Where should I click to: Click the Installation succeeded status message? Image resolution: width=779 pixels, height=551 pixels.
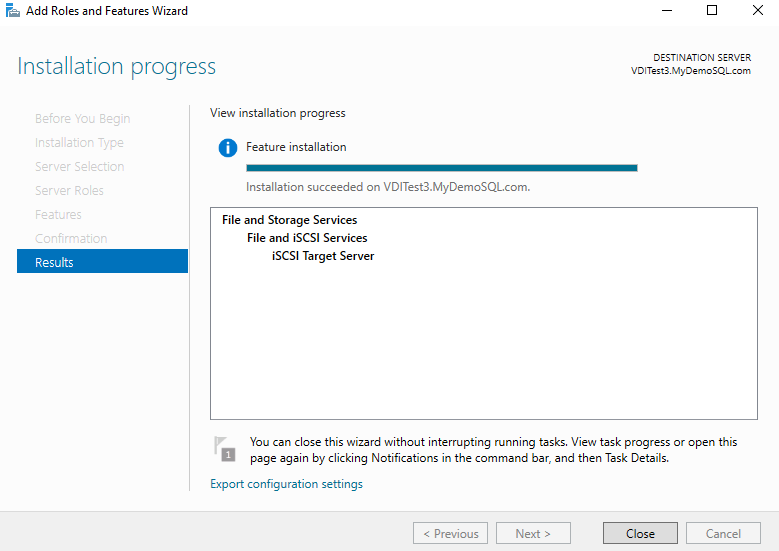pos(388,187)
